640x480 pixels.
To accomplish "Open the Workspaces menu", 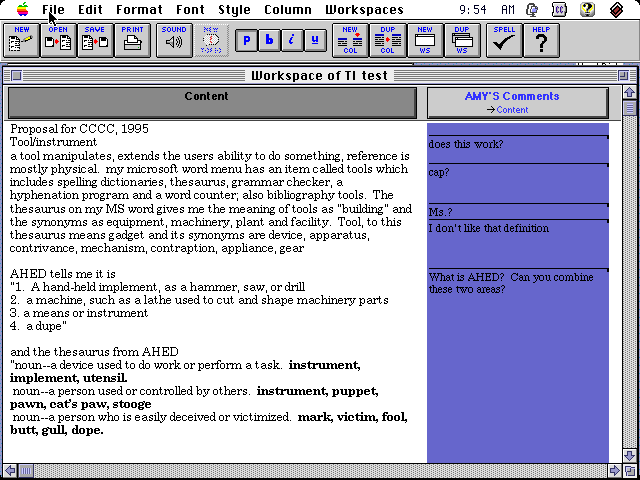I will tap(364, 10).
